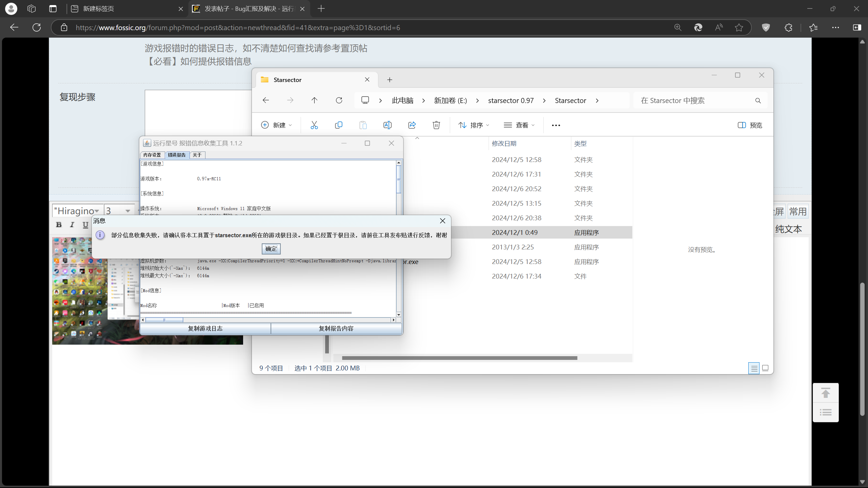Click the Starsector search input field
Viewport: 868px width, 488px height.
point(695,100)
